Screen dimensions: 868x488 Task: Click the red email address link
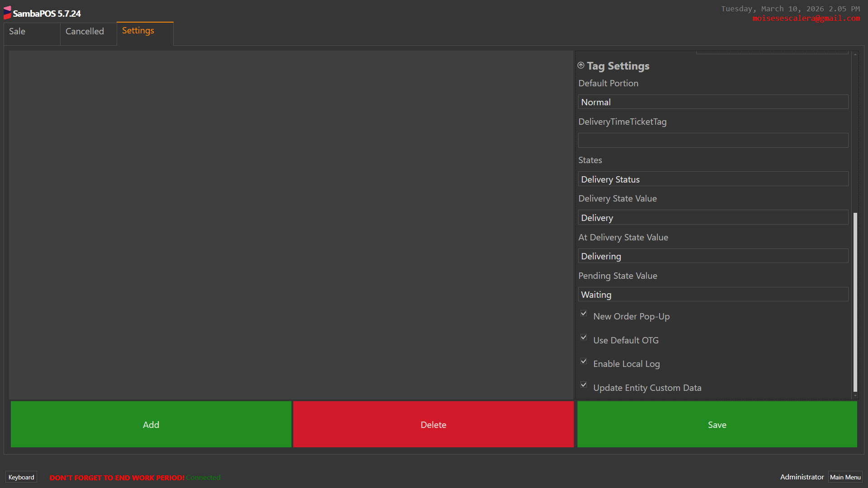click(x=806, y=19)
